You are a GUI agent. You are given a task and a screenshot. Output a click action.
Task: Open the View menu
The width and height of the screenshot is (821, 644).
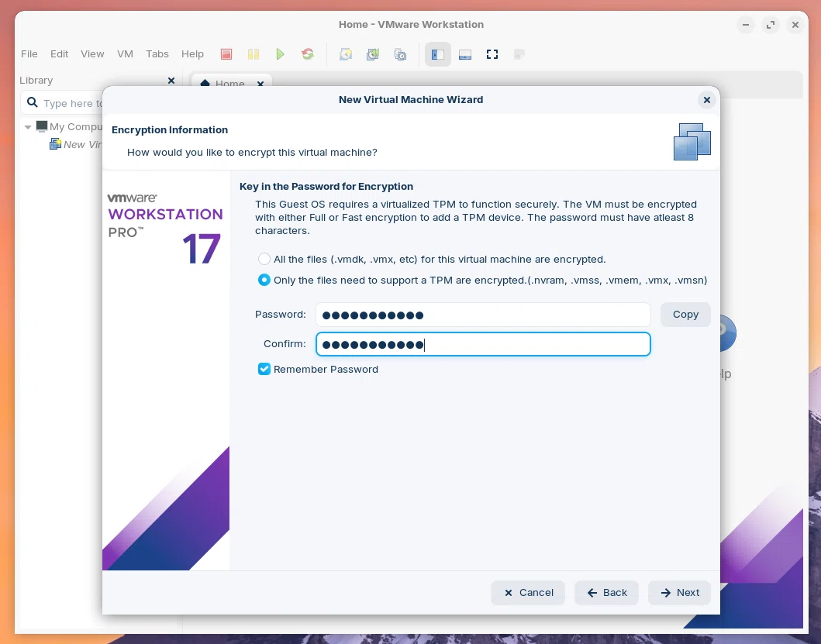coord(92,54)
